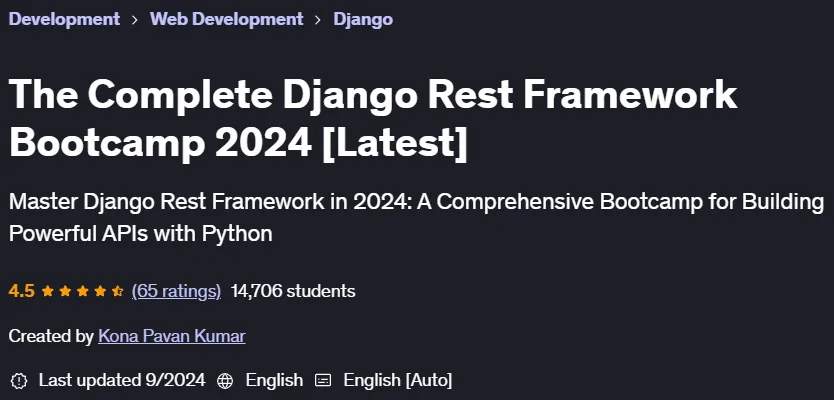Click the Last updated 9/2024 text
The image size is (834, 400).
click(x=122, y=380)
